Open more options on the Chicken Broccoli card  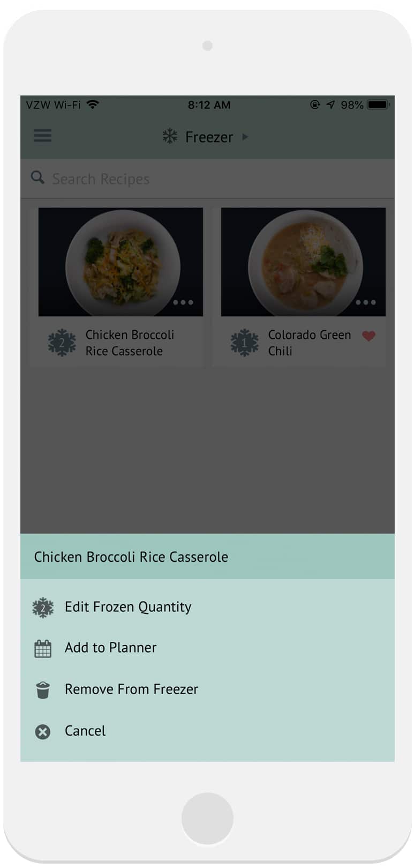183,302
